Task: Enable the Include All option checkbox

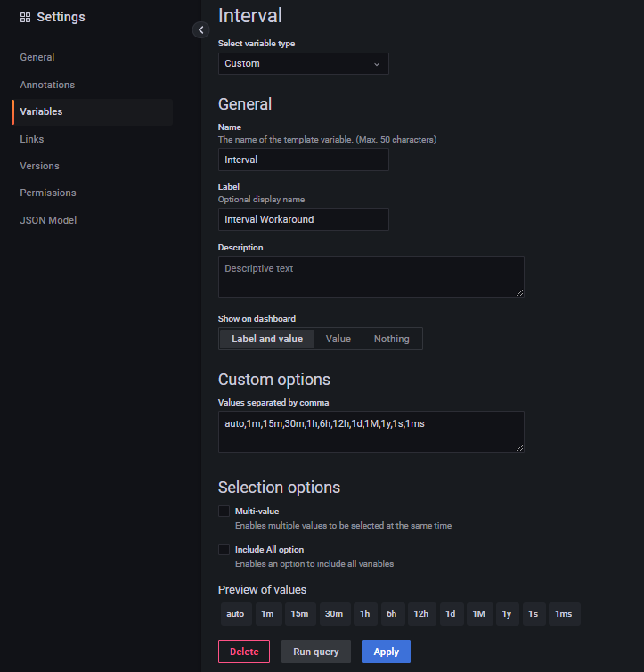Action: pos(224,550)
